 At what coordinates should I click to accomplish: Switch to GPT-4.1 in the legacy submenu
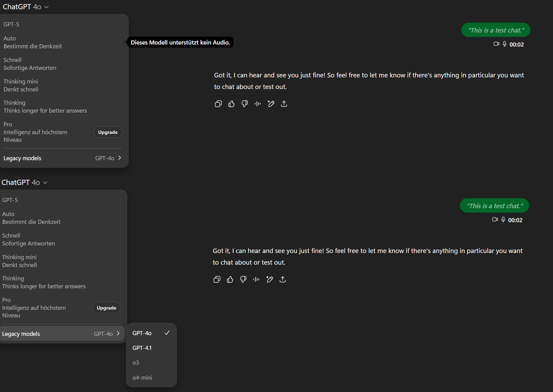point(151,348)
